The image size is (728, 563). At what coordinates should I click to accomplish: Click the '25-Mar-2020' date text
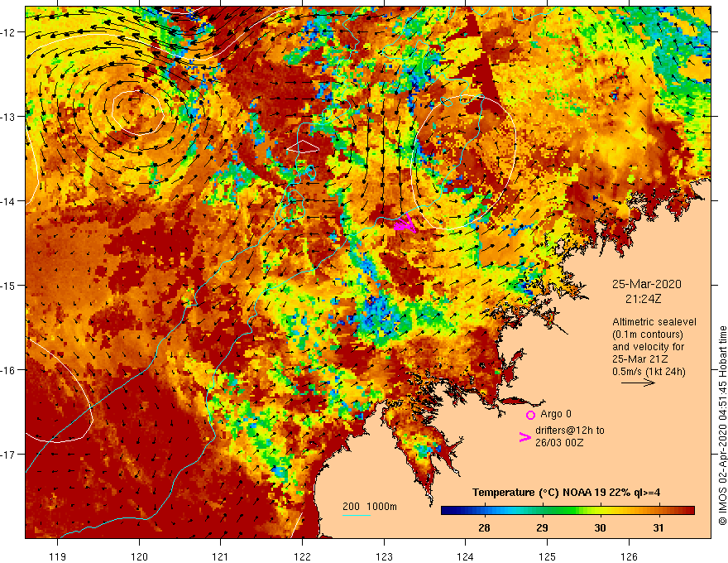click(x=647, y=284)
